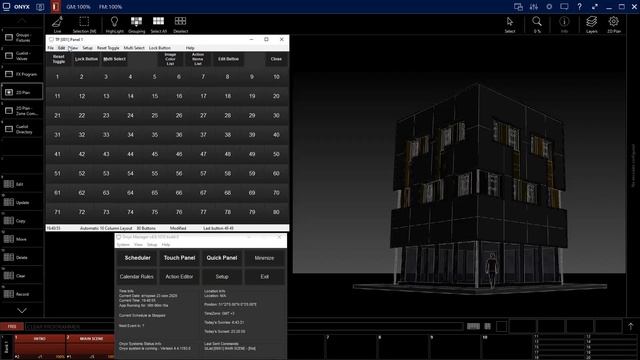Click Action Name List button in Panel 1
This screenshot has height=360, width=640.
tap(198, 59)
